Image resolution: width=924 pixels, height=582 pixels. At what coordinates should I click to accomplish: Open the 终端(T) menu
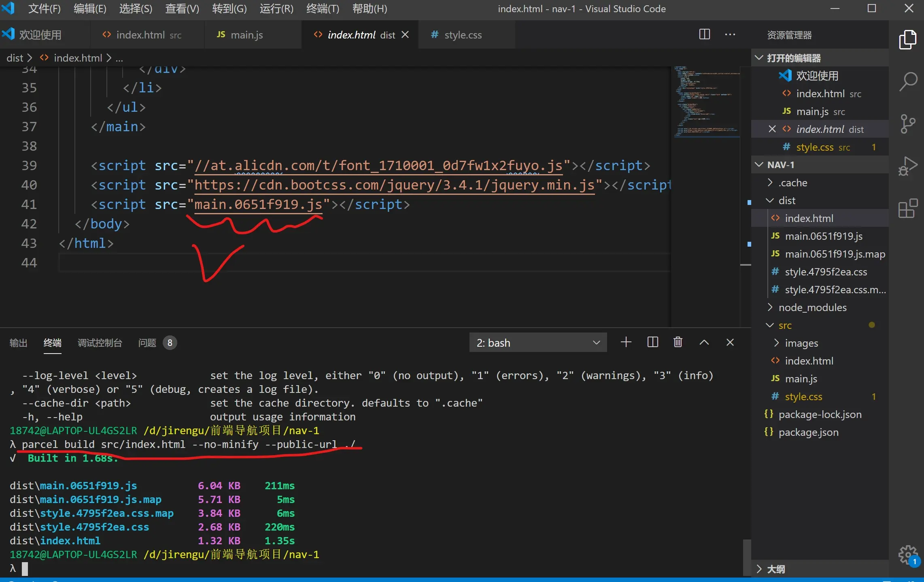coord(323,9)
